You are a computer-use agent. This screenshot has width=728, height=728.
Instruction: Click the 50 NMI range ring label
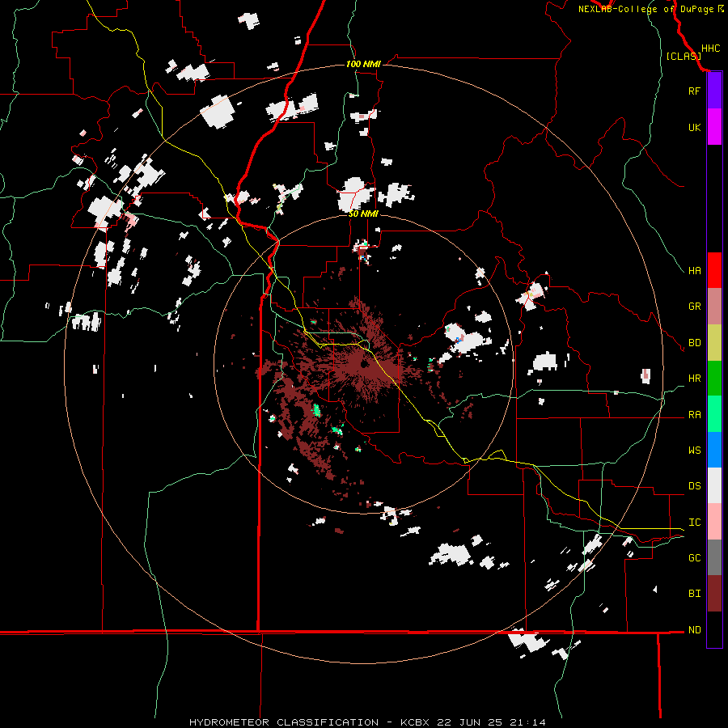point(363,214)
